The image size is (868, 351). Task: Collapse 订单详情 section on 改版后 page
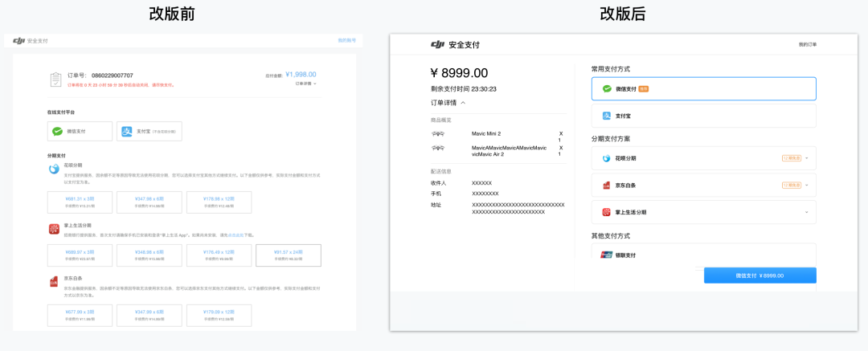[x=448, y=103]
